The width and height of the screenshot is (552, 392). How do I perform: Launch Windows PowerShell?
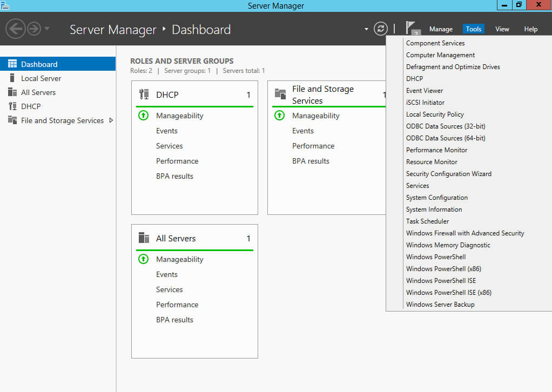436,257
